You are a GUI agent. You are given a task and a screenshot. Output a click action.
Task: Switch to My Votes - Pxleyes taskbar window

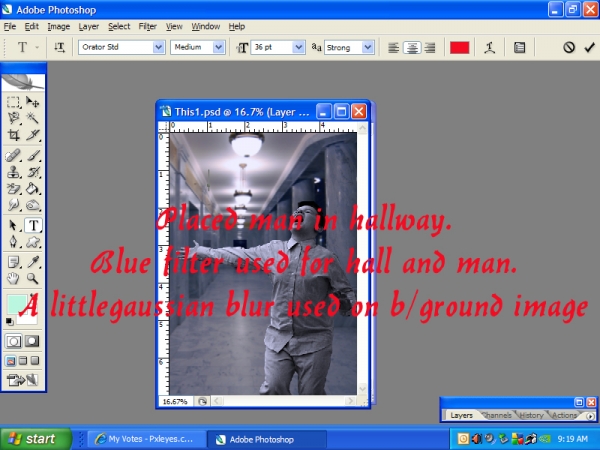[x=146, y=439]
